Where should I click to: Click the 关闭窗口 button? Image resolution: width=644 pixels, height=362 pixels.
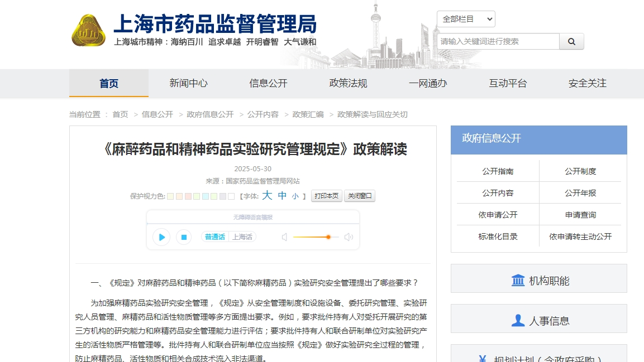click(359, 196)
